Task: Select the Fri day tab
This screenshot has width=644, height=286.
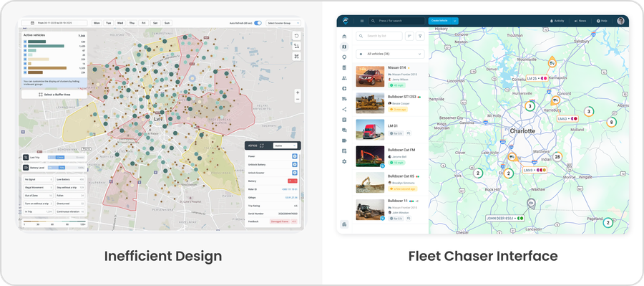Action: [x=144, y=23]
